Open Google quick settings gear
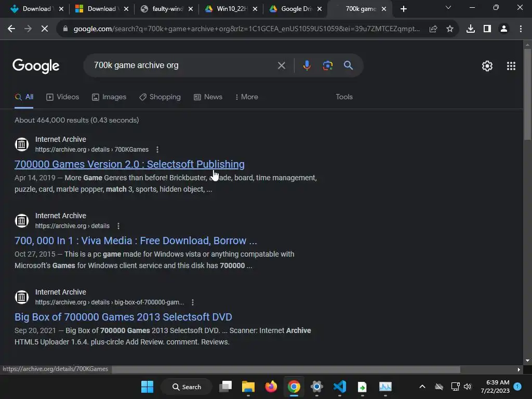The width and height of the screenshot is (532, 399). [x=487, y=66]
